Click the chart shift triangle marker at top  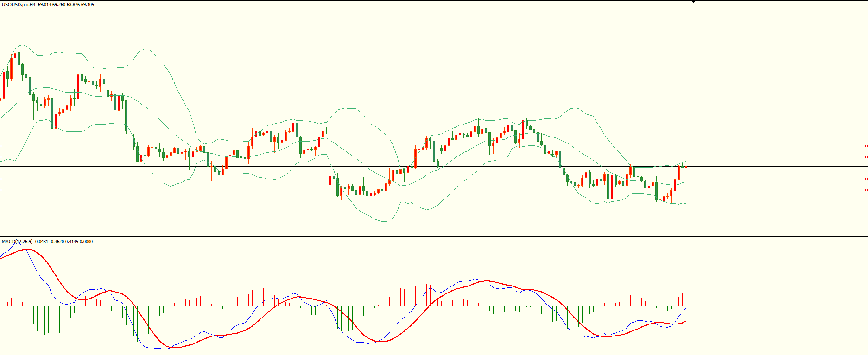point(693,2)
